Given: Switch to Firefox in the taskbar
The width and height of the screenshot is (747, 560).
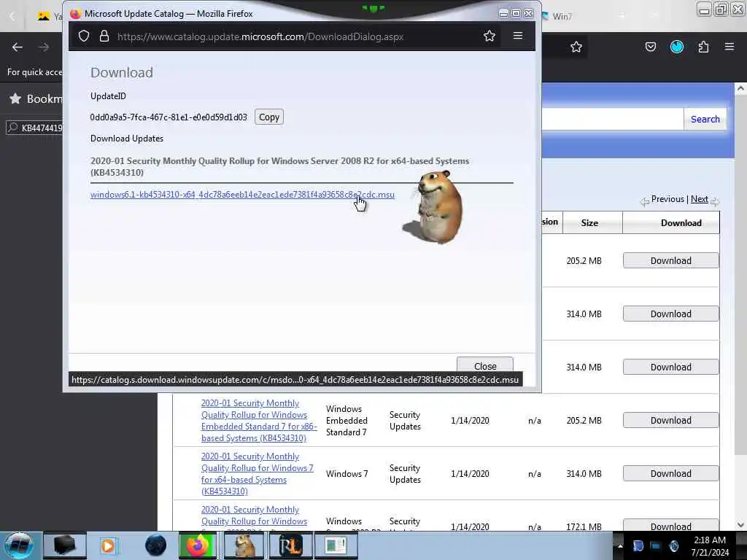Looking at the screenshot, I should click(x=198, y=545).
